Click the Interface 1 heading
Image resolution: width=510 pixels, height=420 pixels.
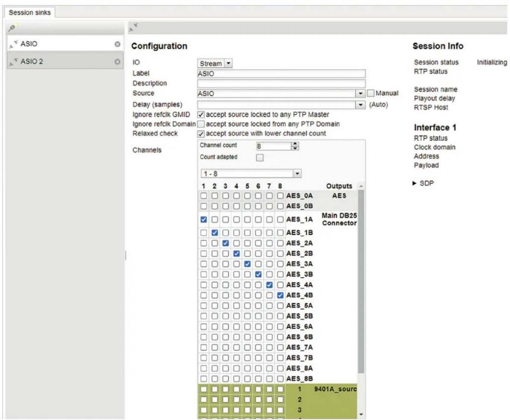click(435, 128)
